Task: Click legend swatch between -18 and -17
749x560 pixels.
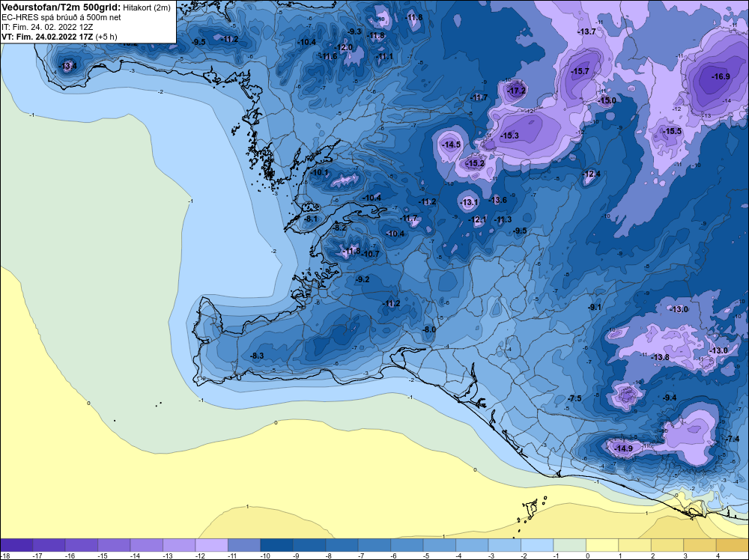Action: point(16,545)
